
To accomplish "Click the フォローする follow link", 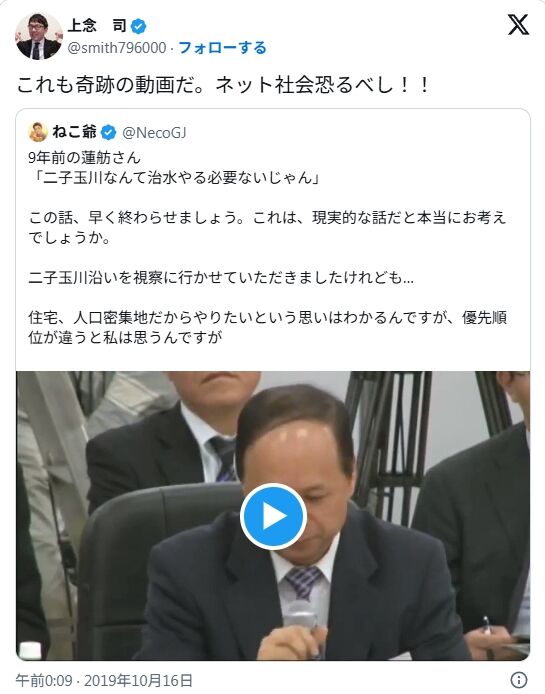I will (x=222, y=47).
